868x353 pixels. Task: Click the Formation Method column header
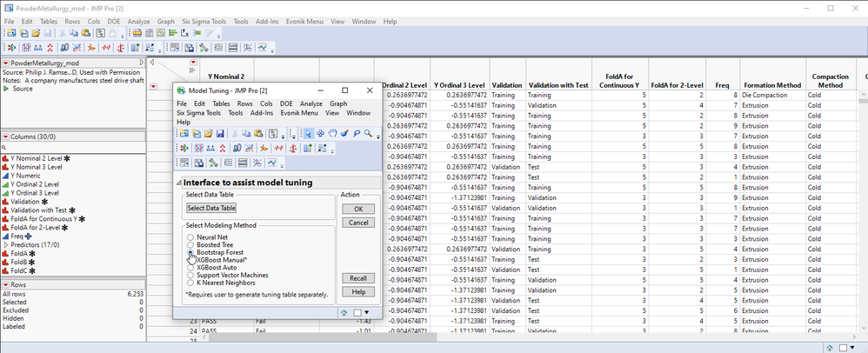(x=771, y=85)
